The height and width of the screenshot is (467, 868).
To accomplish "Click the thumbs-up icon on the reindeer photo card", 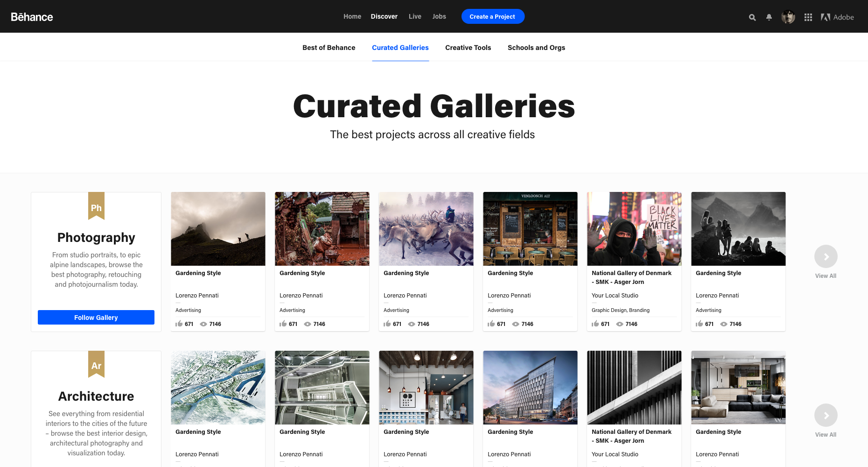I will (x=387, y=324).
